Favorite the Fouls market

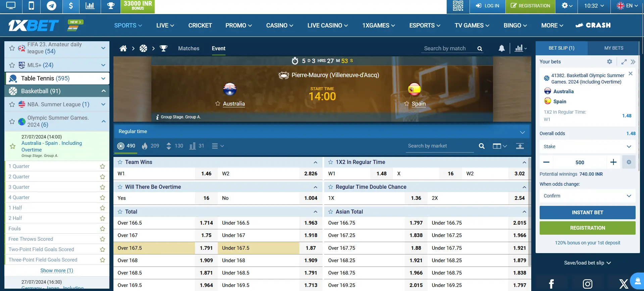tap(102, 229)
